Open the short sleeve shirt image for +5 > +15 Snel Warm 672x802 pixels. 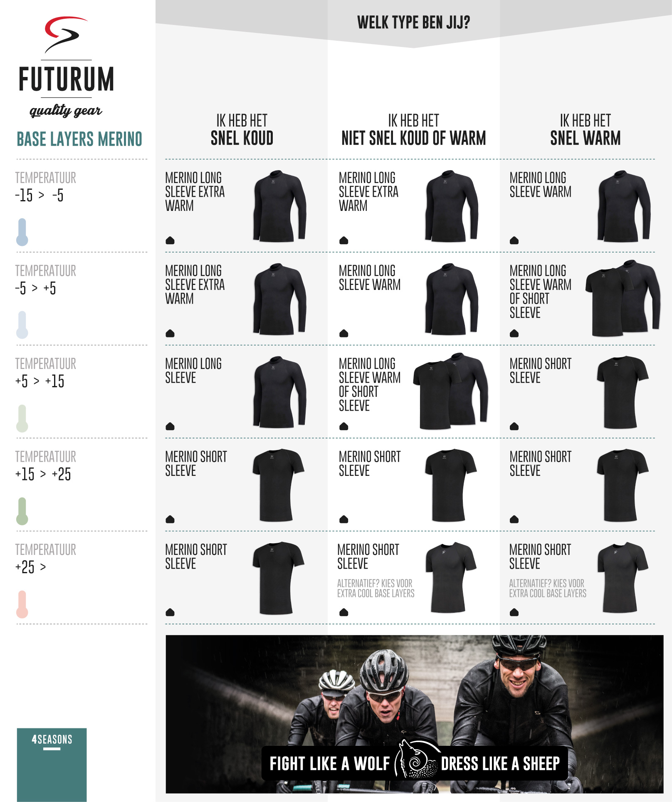(623, 392)
